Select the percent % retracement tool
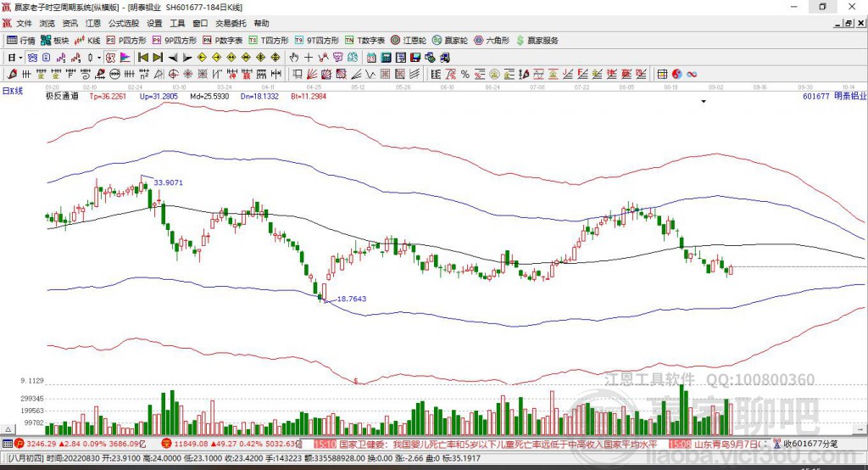The image size is (868, 470). pyautogui.click(x=465, y=75)
